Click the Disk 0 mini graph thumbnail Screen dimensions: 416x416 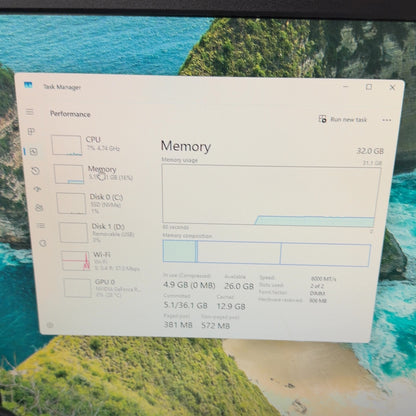[71, 203]
